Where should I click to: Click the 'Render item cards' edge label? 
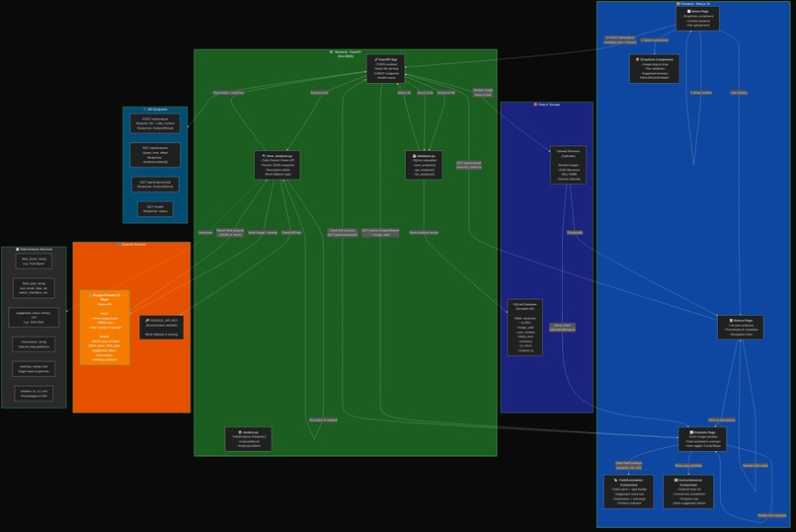(x=756, y=466)
